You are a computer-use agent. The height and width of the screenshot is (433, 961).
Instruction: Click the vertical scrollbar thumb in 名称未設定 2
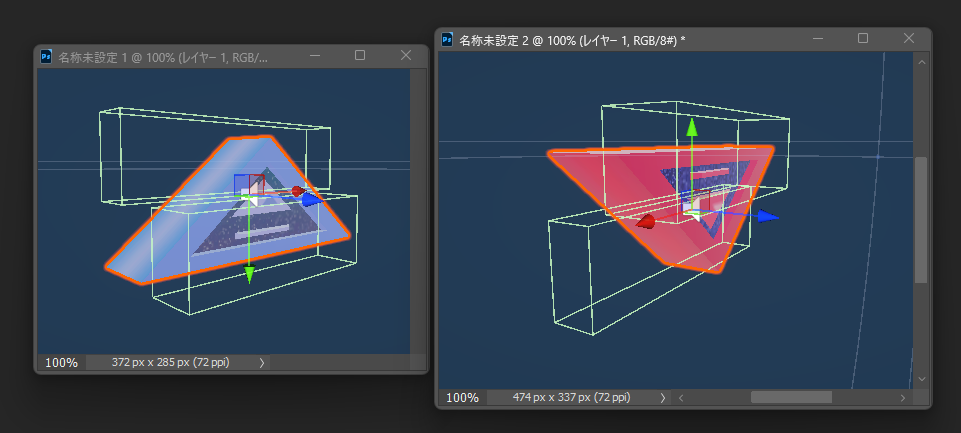[x=921, y=220]
